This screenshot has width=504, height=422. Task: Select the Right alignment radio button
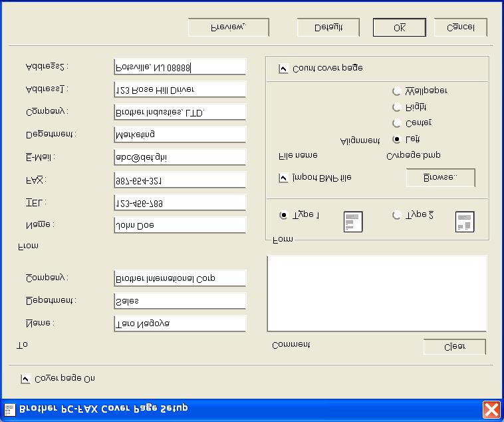point(397,107)
